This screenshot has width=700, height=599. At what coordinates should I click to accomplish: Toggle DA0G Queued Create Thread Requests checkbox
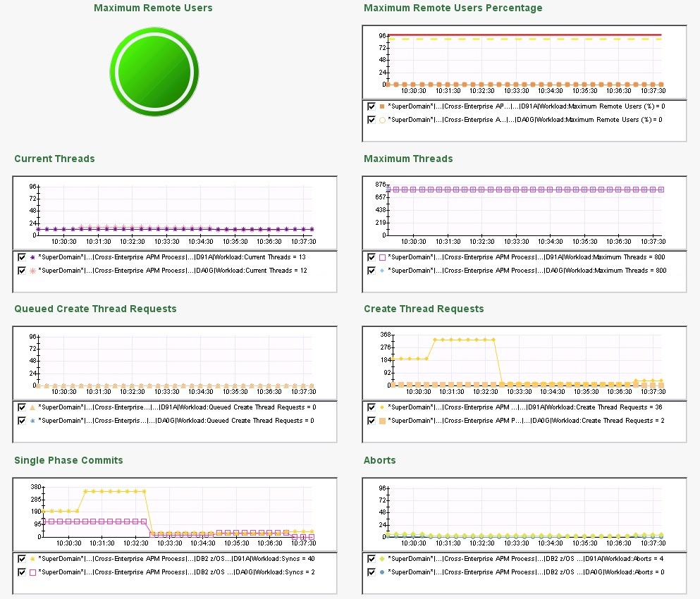coord(22,421)
